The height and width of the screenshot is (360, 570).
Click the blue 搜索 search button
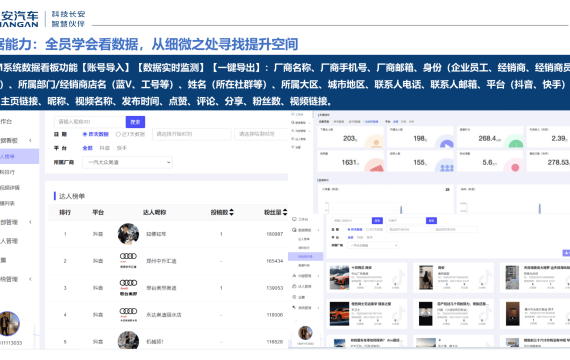[x=135, y=122]
